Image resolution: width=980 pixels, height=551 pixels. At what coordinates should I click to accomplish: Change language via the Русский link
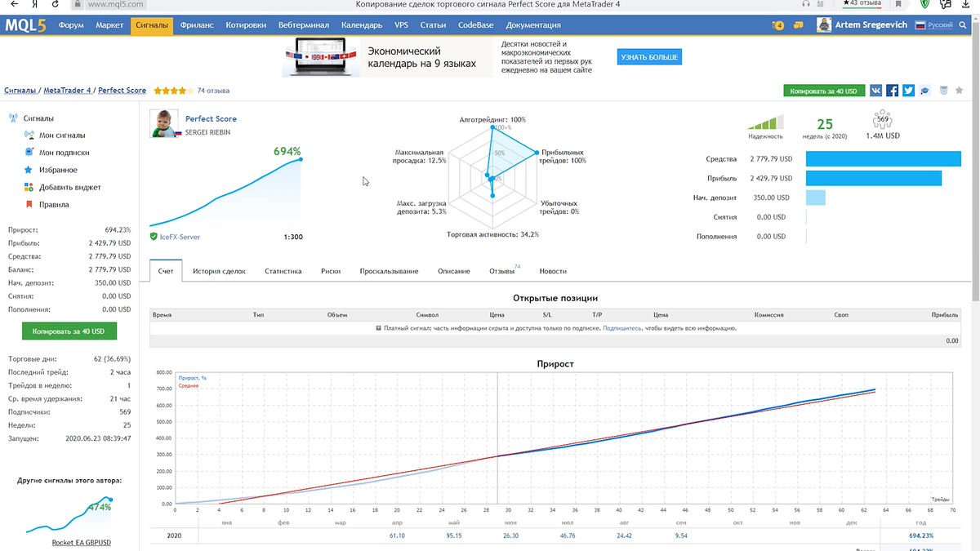(941, 25)
